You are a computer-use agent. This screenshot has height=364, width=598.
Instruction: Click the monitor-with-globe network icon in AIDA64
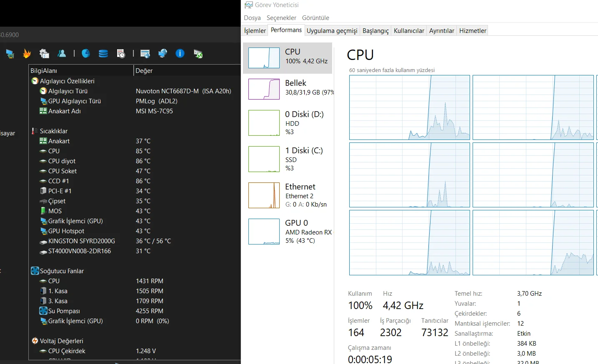[163, 54]
